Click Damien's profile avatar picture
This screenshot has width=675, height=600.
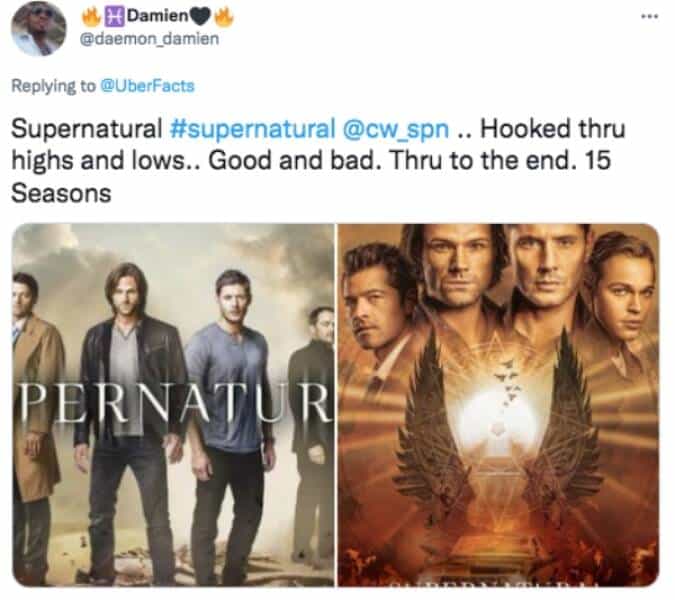click(x=39, y=29)
